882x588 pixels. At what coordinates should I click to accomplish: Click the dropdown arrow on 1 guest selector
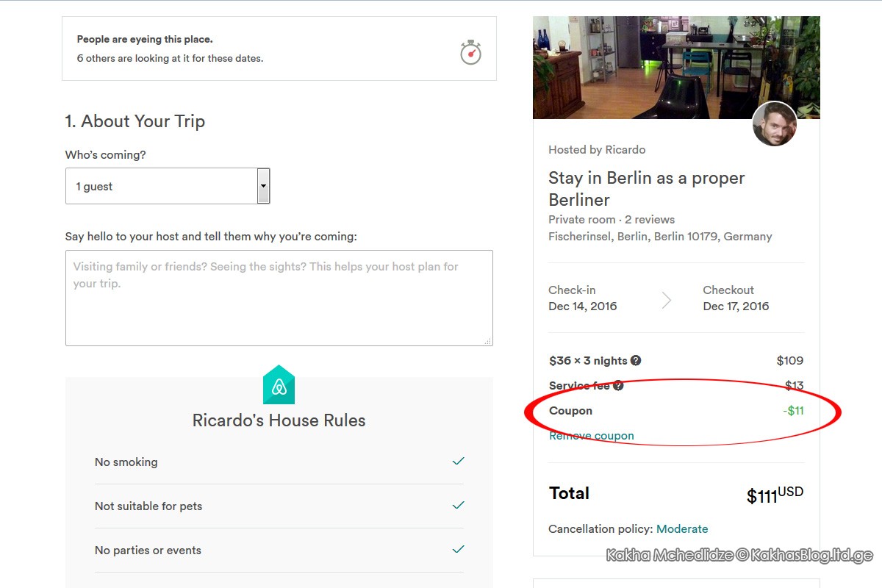[263, 186]
